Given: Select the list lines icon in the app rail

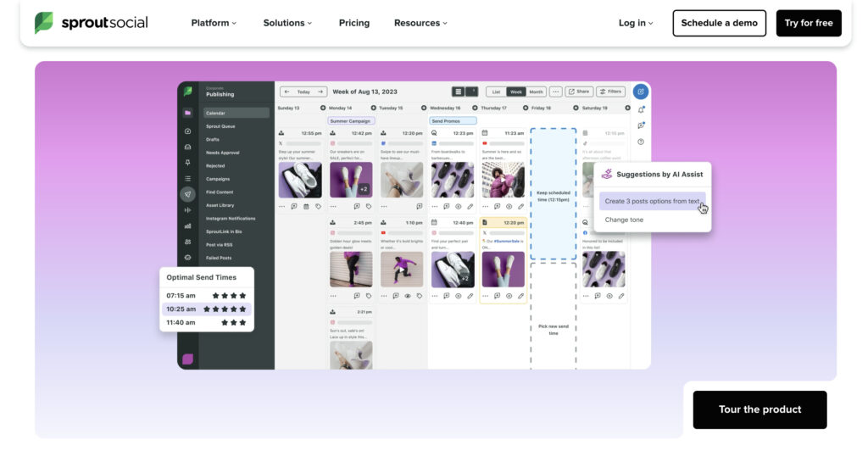Looking at the screenshot, I should pos(187,179).
